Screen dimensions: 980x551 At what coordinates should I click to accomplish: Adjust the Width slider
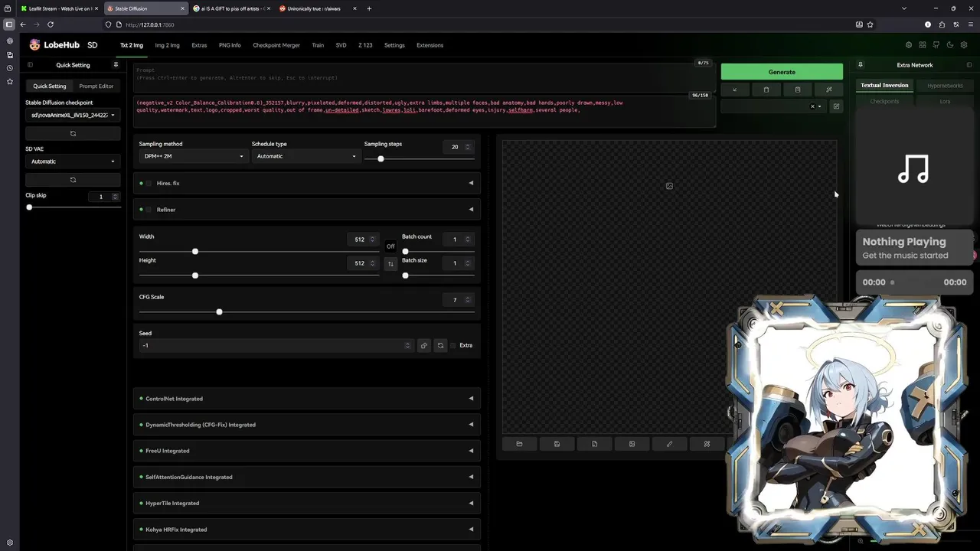(259, 252)
